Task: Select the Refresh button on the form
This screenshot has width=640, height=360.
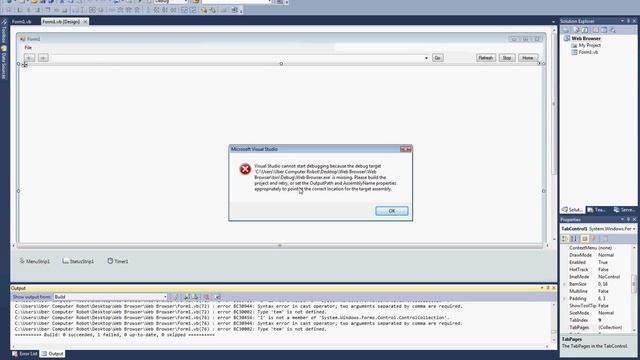Action: (x=486, y=58)
